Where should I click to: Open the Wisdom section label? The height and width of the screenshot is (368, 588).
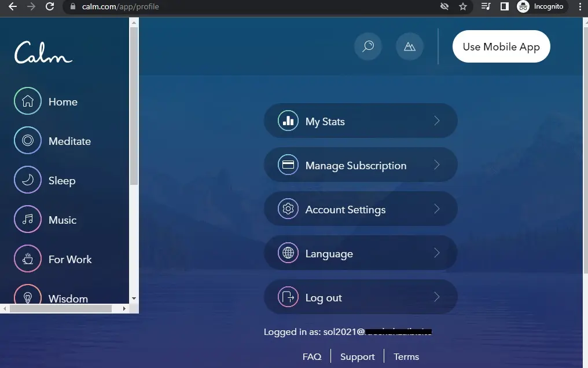tap(68, 298)
